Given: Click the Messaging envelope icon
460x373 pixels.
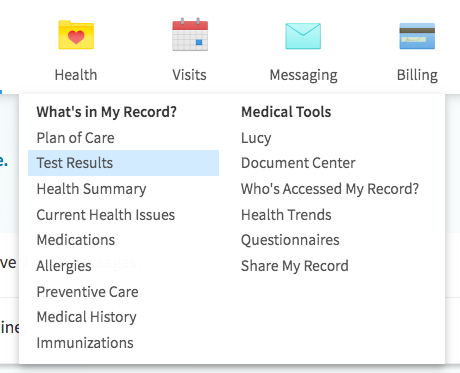Looking at the screenshot, I should pos(303,36).
